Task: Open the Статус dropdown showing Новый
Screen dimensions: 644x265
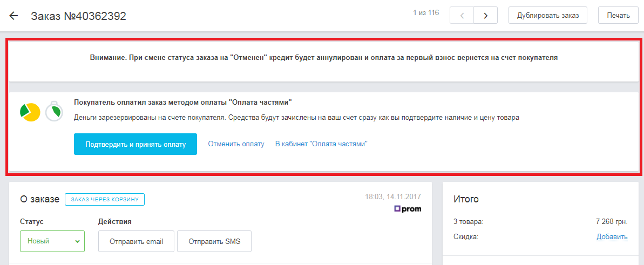Action: pos(52,241)
